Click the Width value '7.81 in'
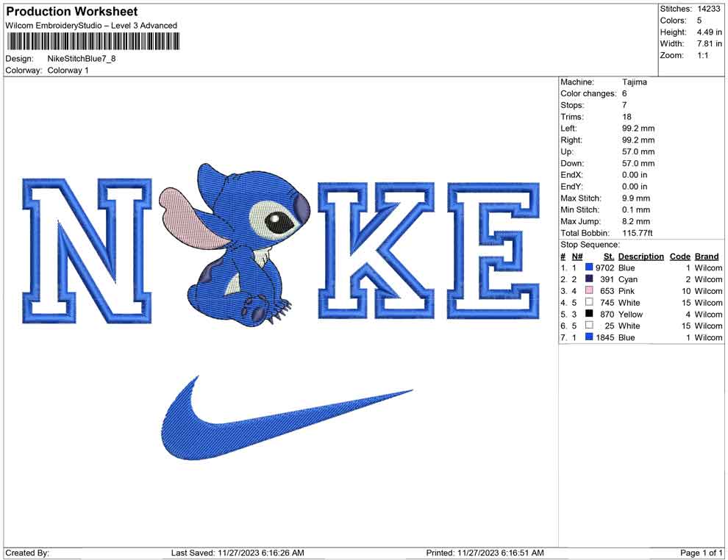Screen dimensions: 728x560 tap(709, 43)
